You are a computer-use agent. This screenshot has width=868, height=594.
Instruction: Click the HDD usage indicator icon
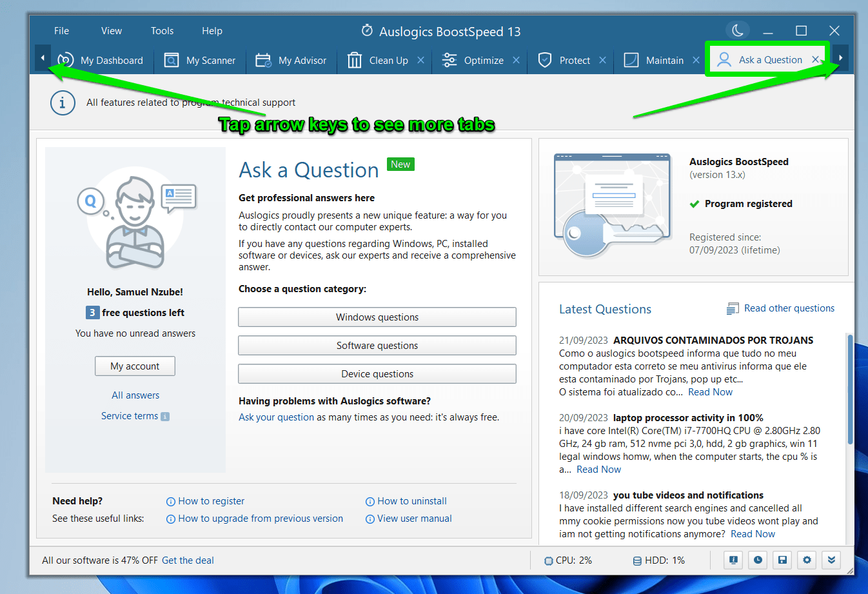pos(637,561)
